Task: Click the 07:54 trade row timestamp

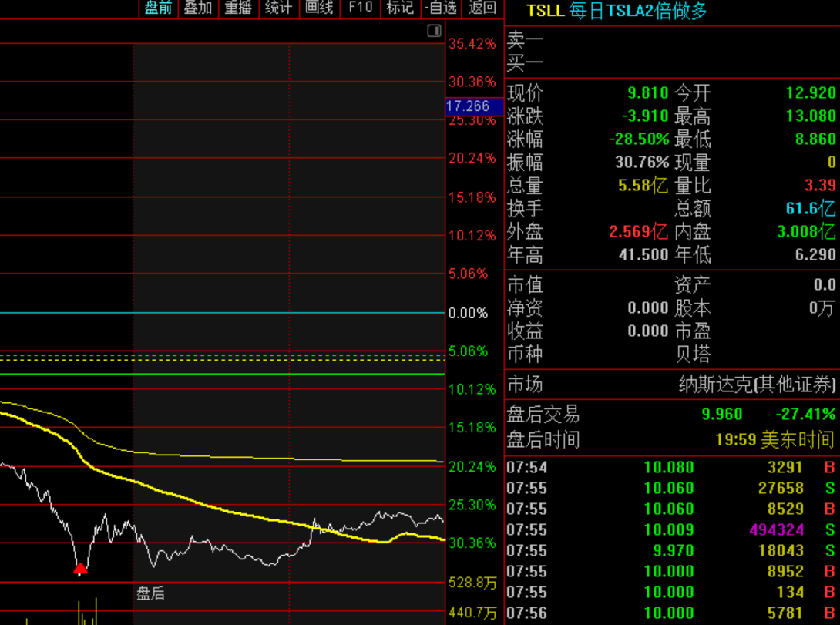Action: click(526, 468)
